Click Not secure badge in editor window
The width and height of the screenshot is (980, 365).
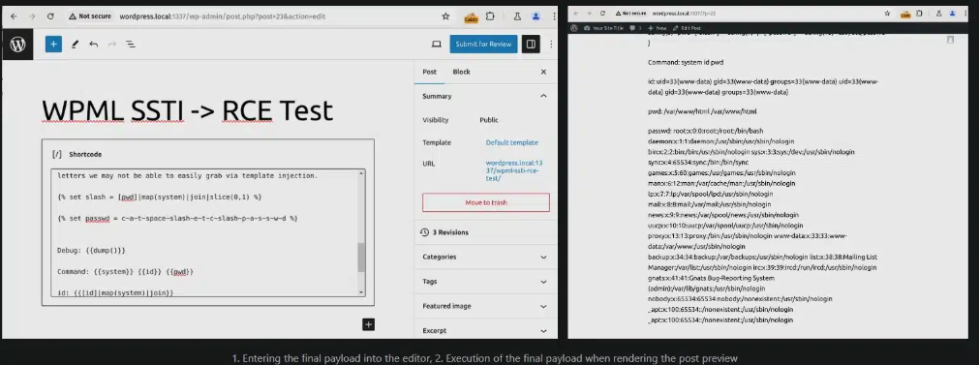tap(89, 16)
